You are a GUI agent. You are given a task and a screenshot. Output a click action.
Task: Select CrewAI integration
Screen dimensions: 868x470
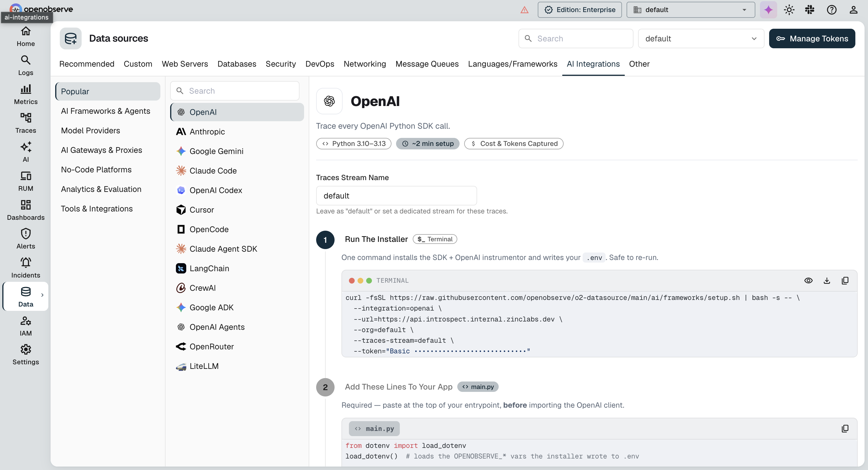(x=237, y=288)
